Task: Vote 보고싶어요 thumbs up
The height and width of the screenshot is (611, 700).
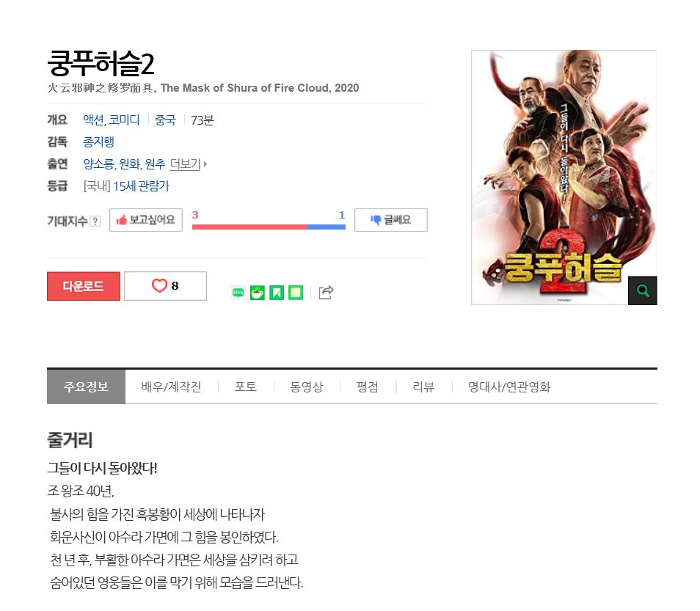Action: (x=146, y=220)
